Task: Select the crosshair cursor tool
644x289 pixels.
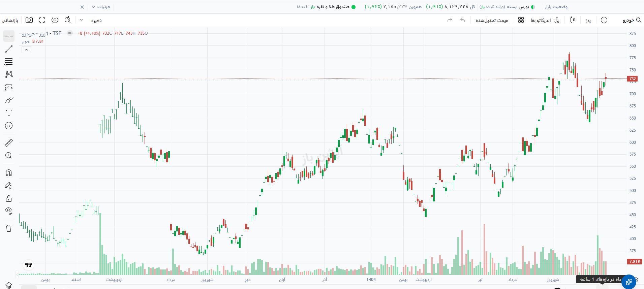Action: (x=9, y=36)
